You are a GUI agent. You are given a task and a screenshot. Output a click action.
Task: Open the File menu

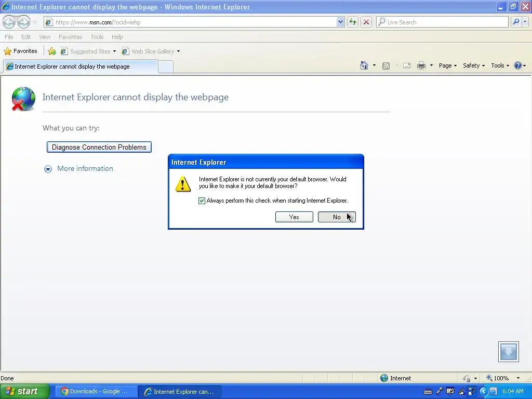coord(9,37)
